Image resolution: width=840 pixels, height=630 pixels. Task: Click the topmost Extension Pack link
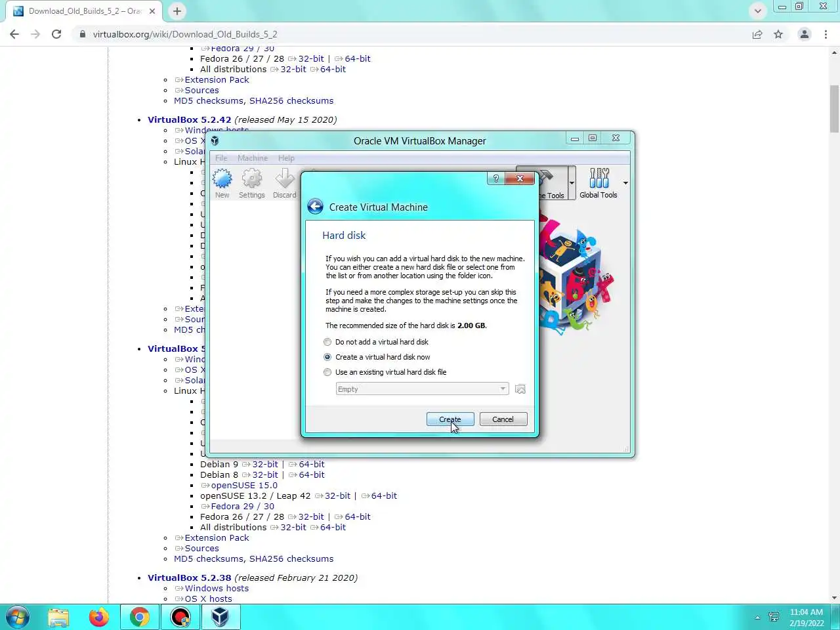pos(217,79)
